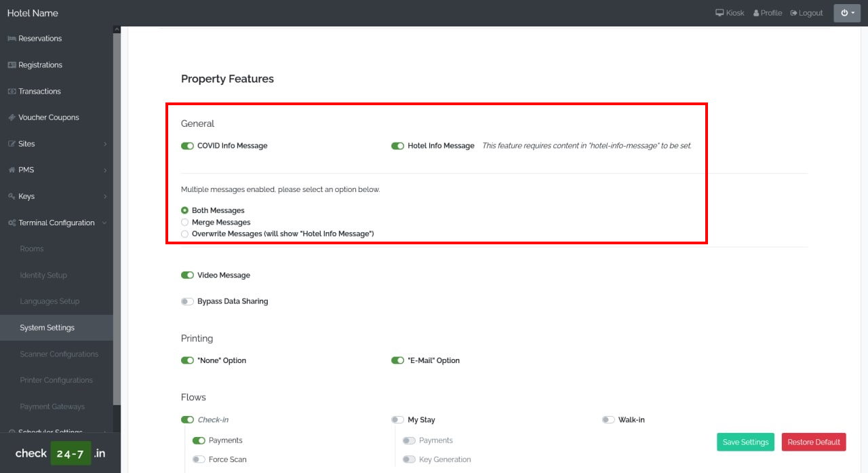868x473 pixels.
Task: Click the Flows section heading
Action: pos(193,397)
